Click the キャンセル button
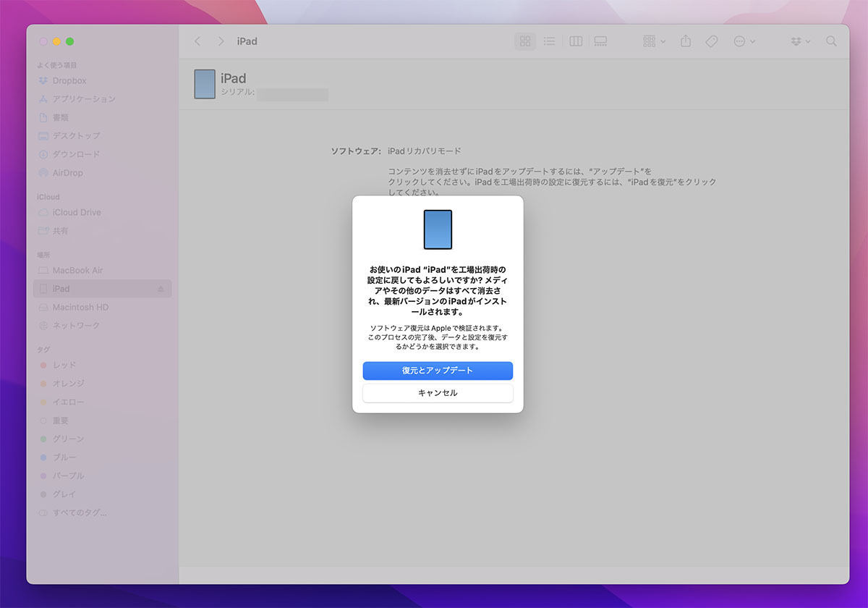This screenshot has width=868, height=608. coord(438,393)
